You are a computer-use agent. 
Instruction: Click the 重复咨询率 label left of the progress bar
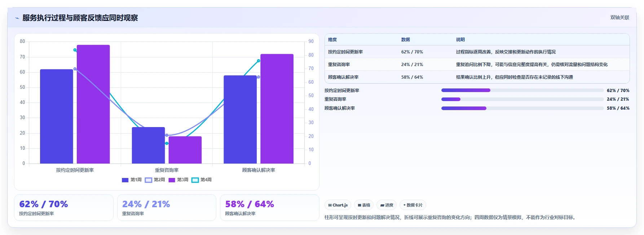[335, 99]
